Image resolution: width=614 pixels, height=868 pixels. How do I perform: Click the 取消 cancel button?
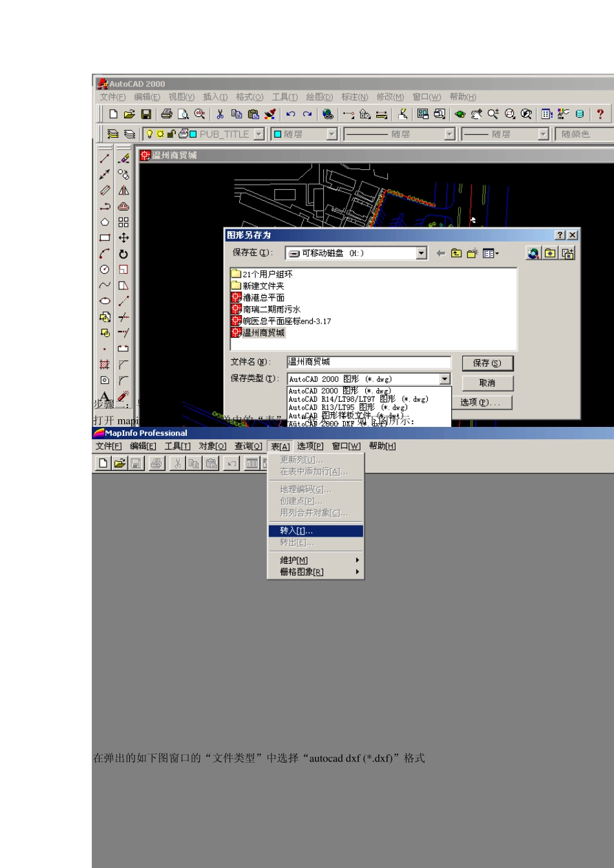(487, 383)
